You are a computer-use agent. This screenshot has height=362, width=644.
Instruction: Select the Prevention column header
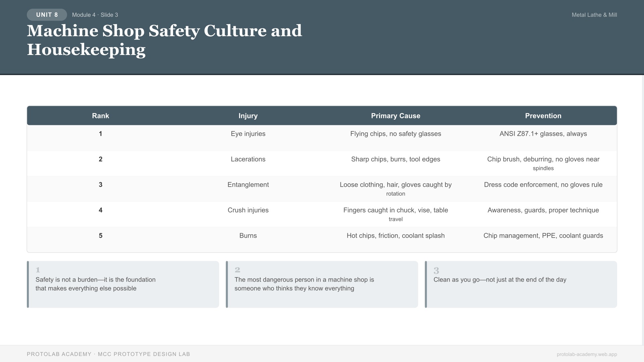pos(543,116)
